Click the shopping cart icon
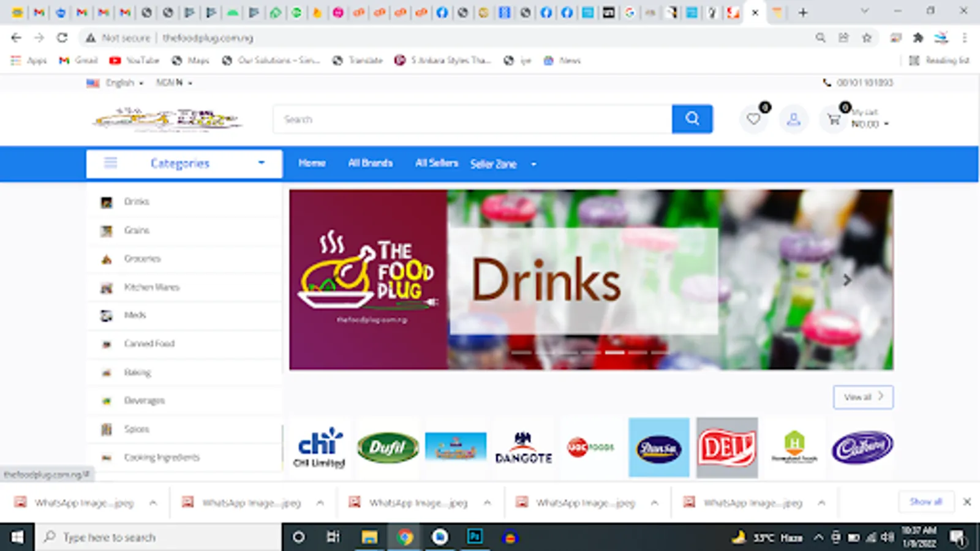This screenshot has width=980, height=551. click(x=834, y=119)
